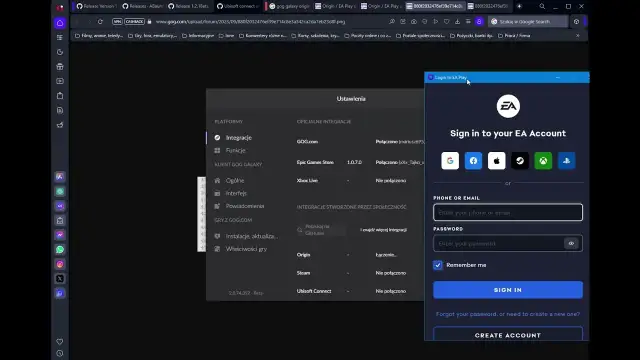Open the forgot your password link

[508, 314]
